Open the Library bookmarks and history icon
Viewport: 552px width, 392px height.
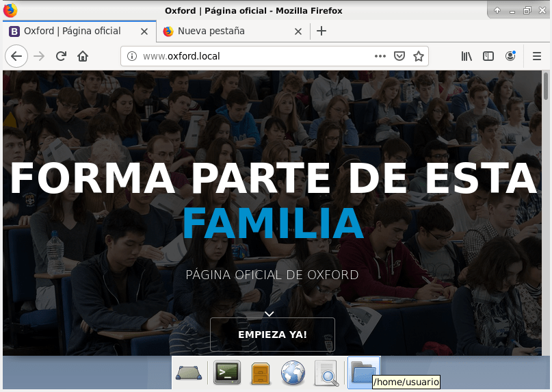[466, 56]
